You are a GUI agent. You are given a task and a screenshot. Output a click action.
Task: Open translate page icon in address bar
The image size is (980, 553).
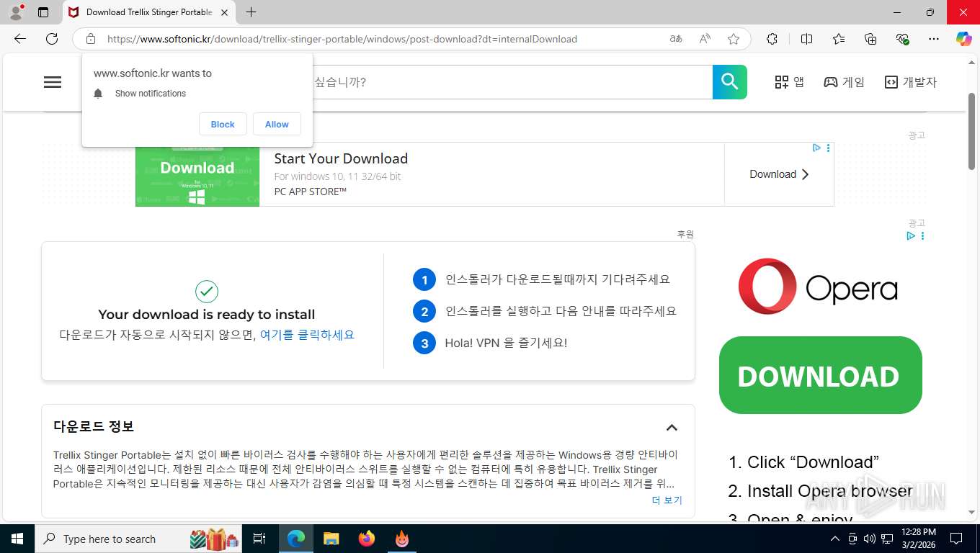[x=676, y=39]
